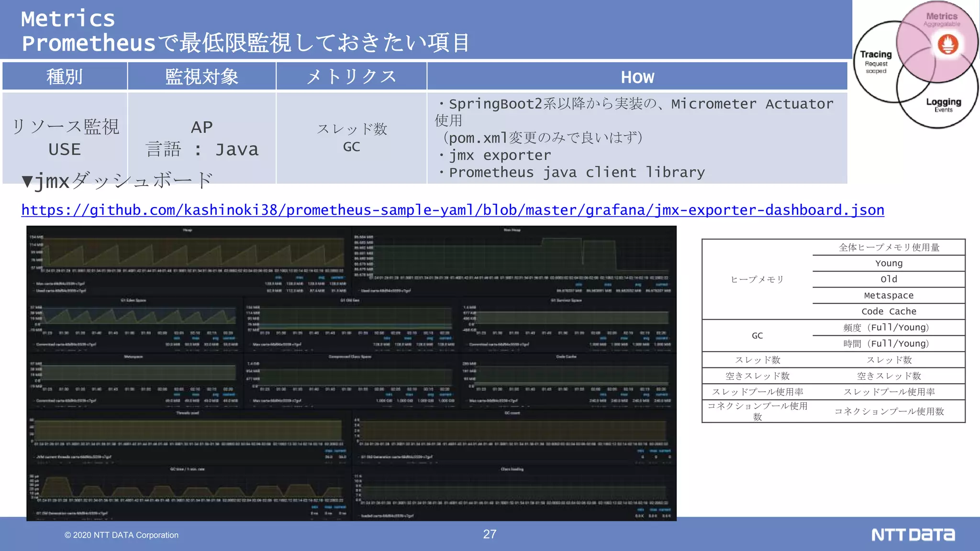Screen dimensions: 980x551
Task: Click the Metaspace table cell
Action: coord(889,296)
